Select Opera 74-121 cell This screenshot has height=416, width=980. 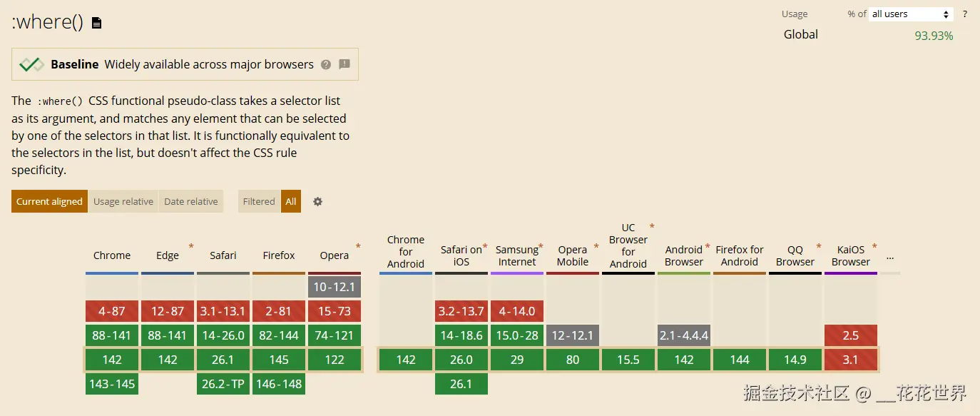[335, 335]
